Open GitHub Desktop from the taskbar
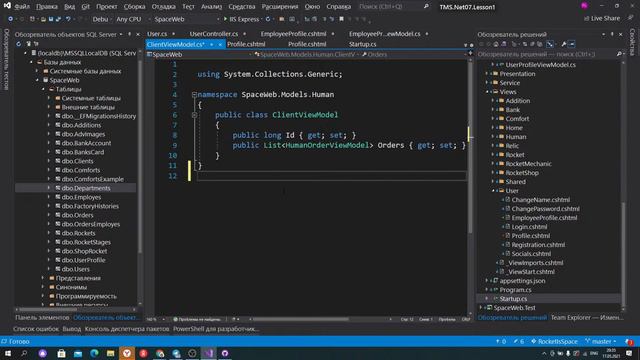This screenshot has width=640, height=360. (x=225, y=353)
